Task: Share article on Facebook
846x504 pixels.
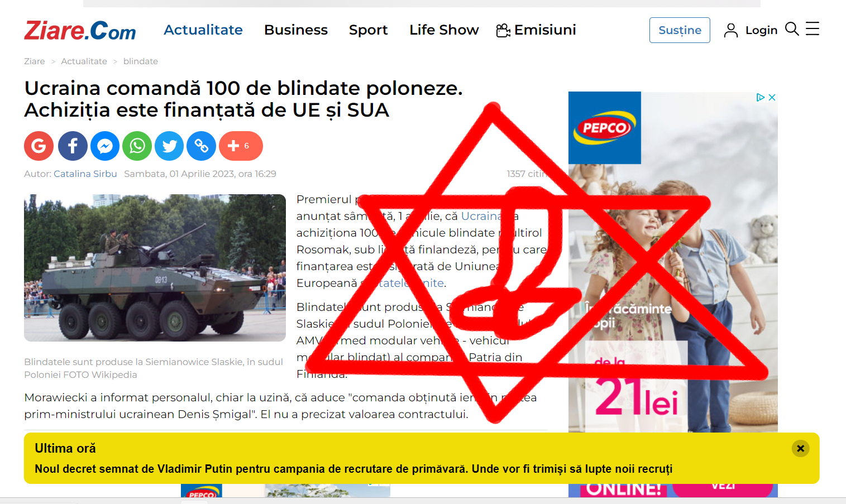Action: 73,146
